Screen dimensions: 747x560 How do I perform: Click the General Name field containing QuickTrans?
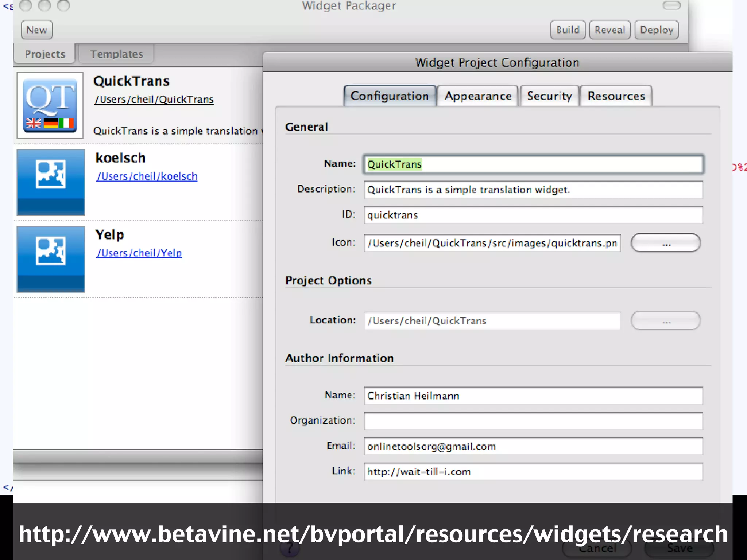[x=533, y=164]
